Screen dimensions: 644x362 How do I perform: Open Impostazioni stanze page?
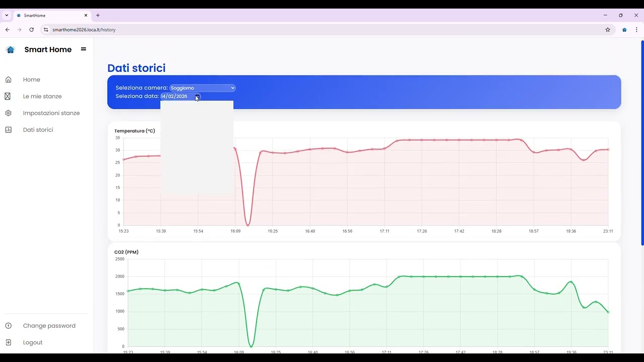click(51, 113)
